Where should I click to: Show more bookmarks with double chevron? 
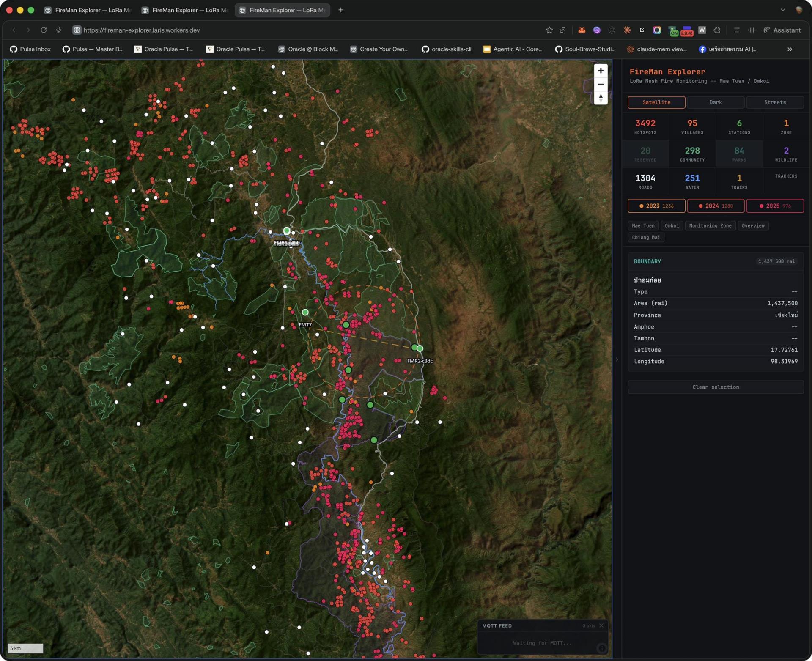point(790,49)
